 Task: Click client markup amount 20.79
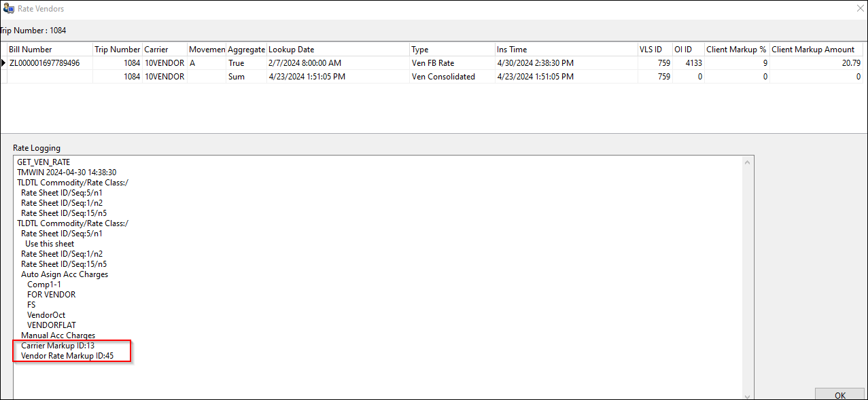[816, 63]
